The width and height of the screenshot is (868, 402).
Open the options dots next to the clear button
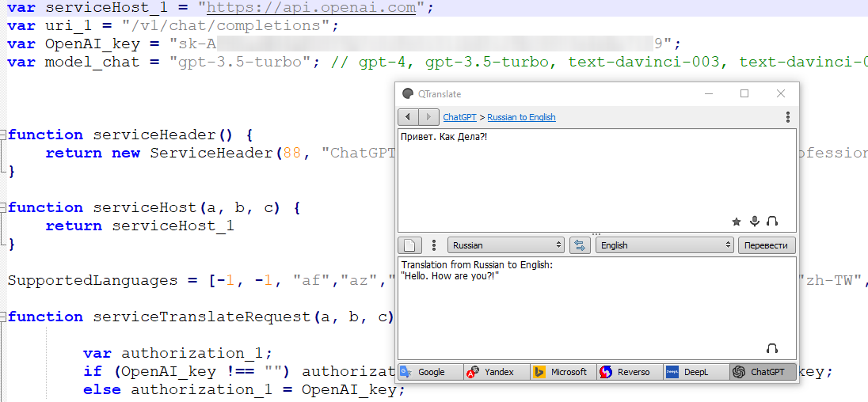[x=434, y=245]
